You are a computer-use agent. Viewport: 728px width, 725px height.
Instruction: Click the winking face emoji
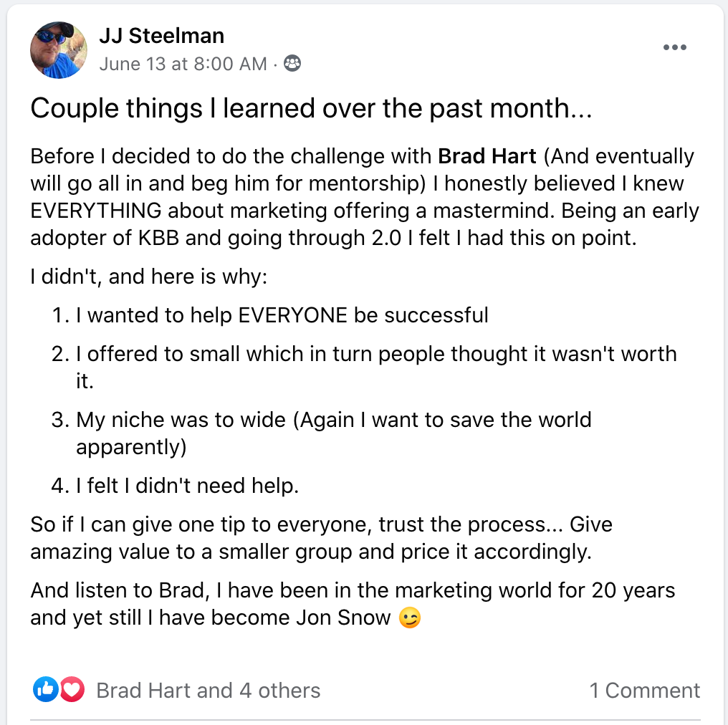point(410,618)
